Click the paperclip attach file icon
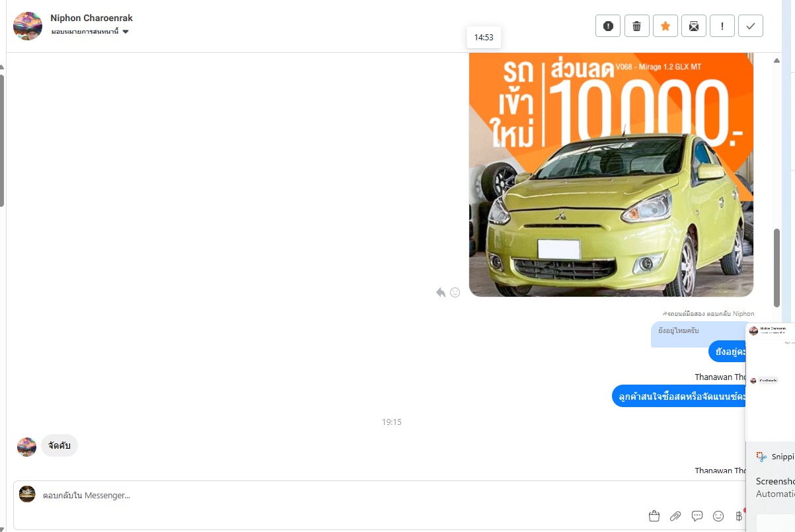This screenshot has width=795, height=532. pos(675,516)
